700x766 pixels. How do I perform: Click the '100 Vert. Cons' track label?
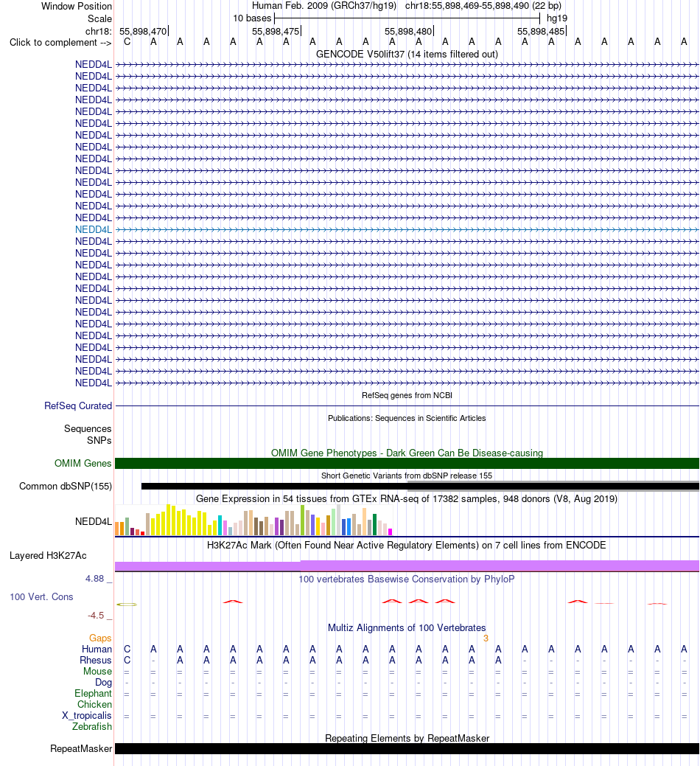pos(41,597)
